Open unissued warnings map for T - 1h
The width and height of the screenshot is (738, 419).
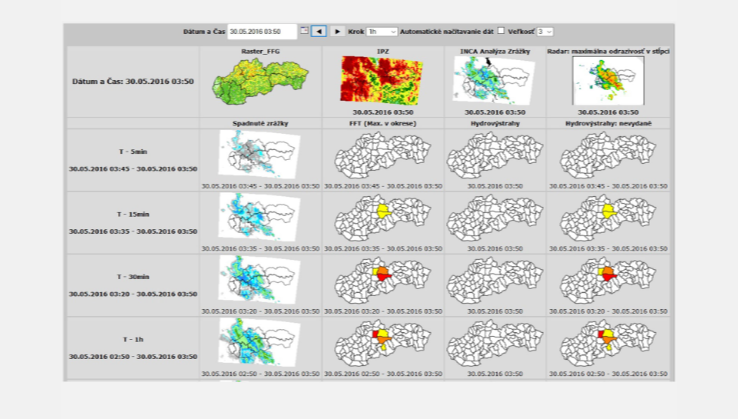[x=608, y=343]
